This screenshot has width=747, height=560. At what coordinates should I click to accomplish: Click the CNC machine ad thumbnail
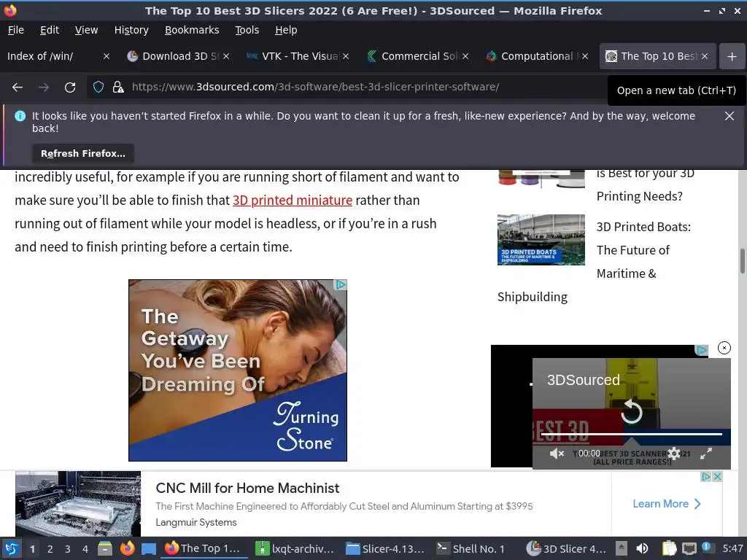pyautogui.click(x=78, y=504)
